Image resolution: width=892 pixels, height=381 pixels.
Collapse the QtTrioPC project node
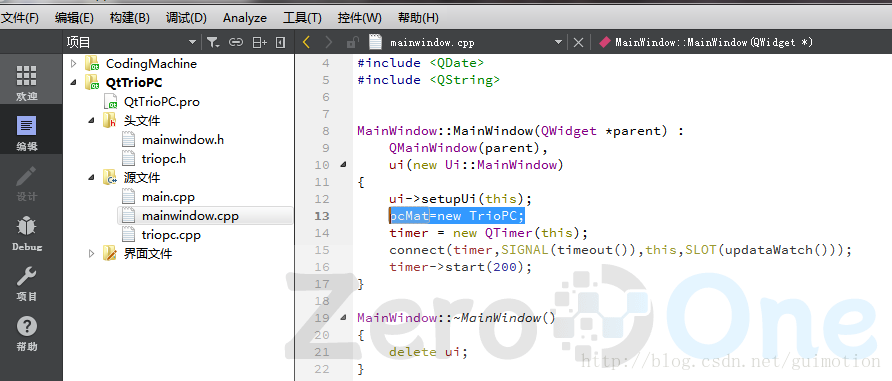(x=73, y=82)
